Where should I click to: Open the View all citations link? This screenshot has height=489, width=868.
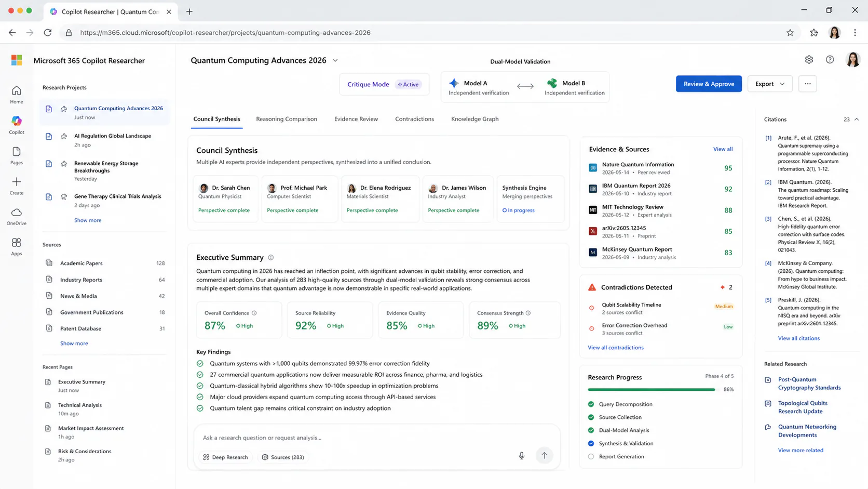799,338
